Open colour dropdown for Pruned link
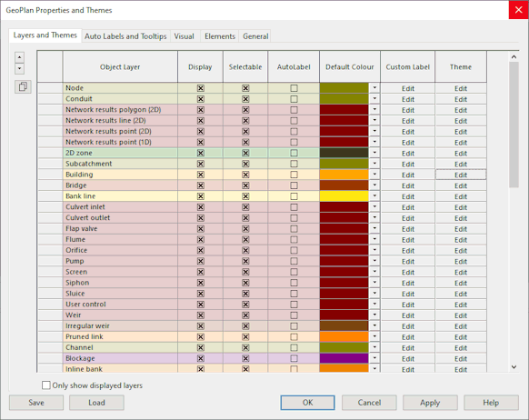 pyautogui.click(x=374, y=336)
